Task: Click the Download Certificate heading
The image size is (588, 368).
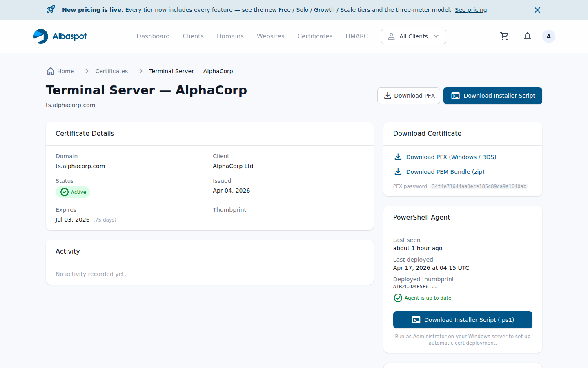Action: [x=427, y=134]
